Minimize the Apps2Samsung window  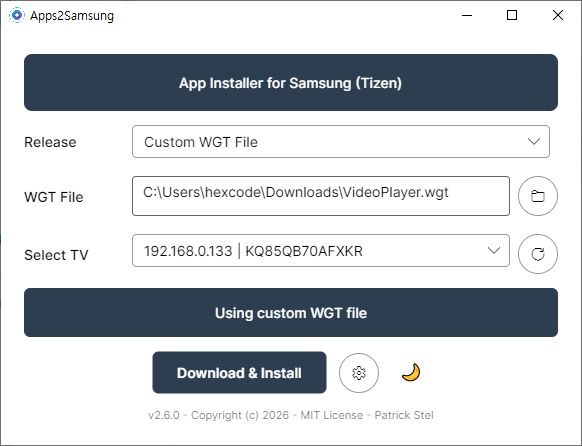click(x=467, y=15)
